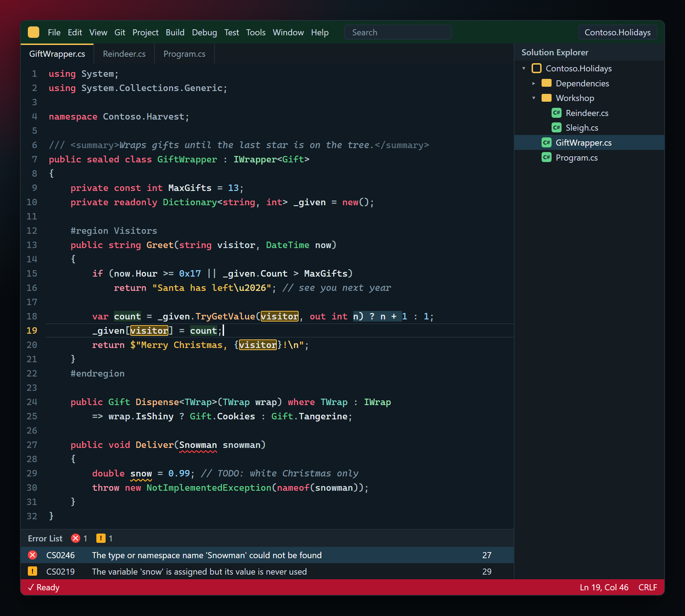The height and width of the screenshot is (616, 685).
Task: Click the C# icon beside Reindeer.cs
Action: [x=556, y=113]
